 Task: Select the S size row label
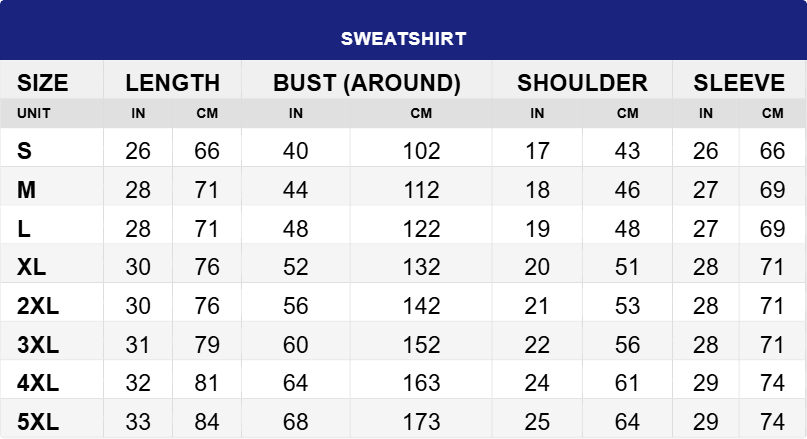click(x=25, y=151)
